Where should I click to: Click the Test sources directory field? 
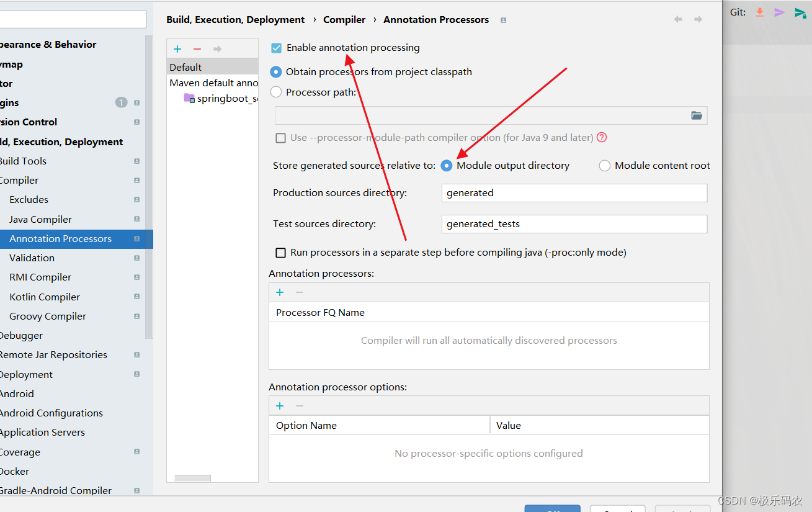point(574,224)
